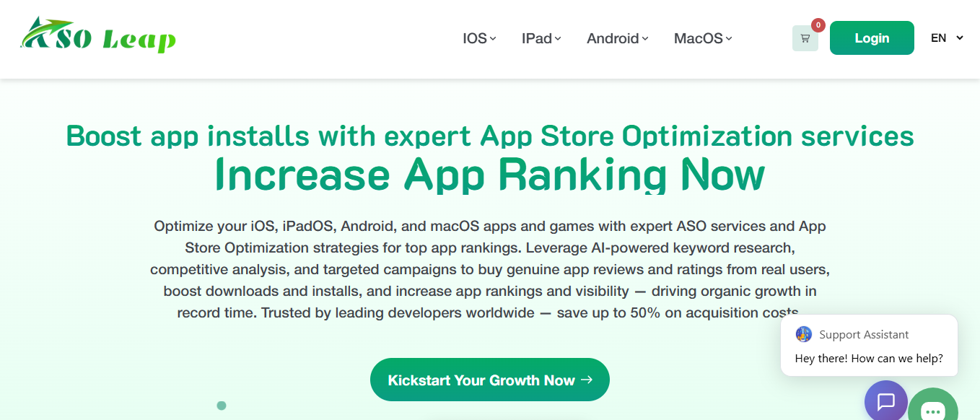Image resolution: width=980 pixels, height=420 pixels.
Task: Click Kickstart Your Growth Now button
Action: (490, 380)
